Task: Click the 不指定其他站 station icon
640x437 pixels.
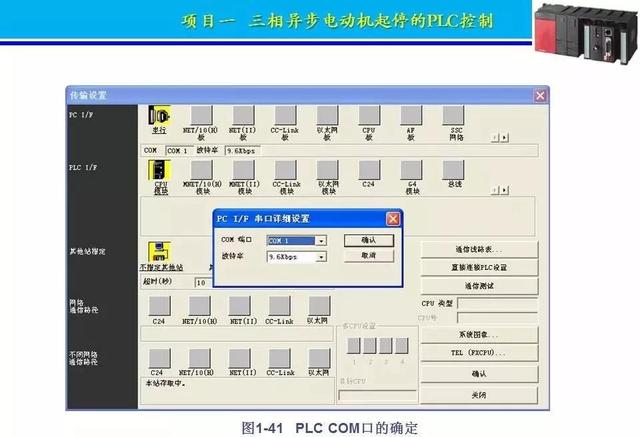Action: coord(159,252)
